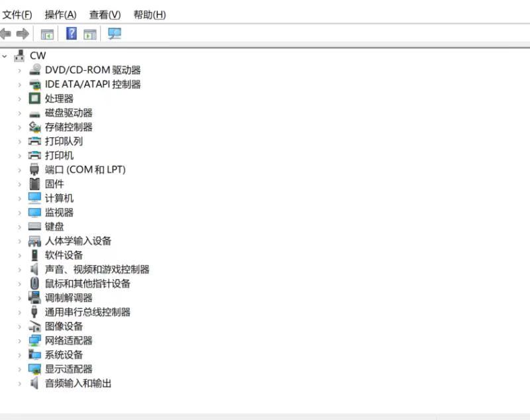
Task: Select the 鼠标和其他指针设备 item
Action: point(87,284)
